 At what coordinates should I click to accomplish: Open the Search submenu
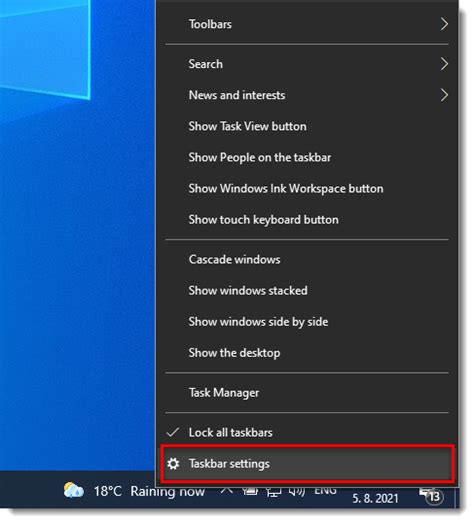pyautogui.click(x=307, y=64)
